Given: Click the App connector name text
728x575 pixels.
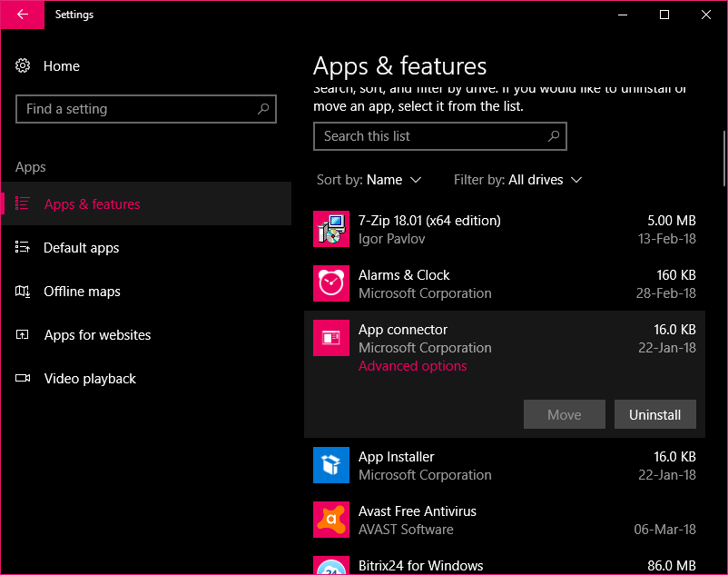Looking at the screenshot, I should (x=402, y=330).
